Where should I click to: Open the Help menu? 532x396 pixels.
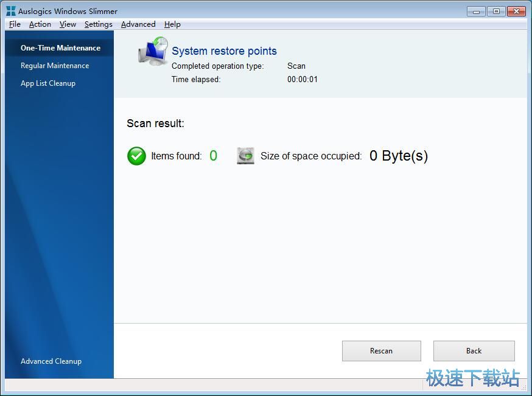[172, 24]
